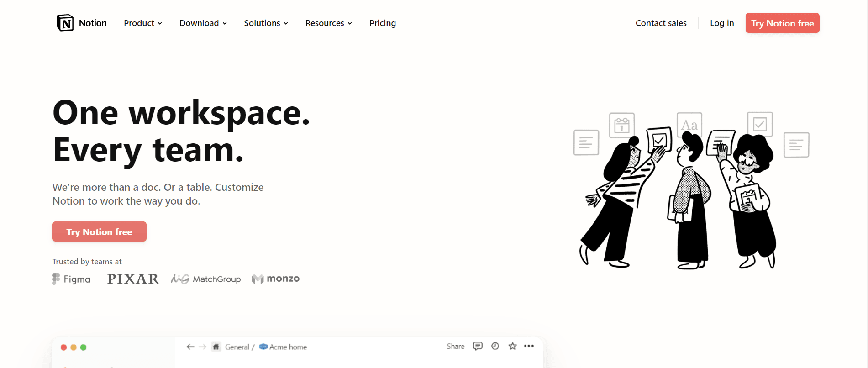Show the Resources dropdown
868x368 pixels.
[328, 23]
